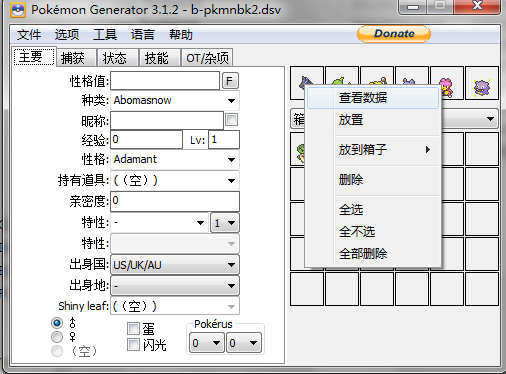
Task: Expand the 出身国 US/UK/AU dropdown
Action: pos(175,265)
